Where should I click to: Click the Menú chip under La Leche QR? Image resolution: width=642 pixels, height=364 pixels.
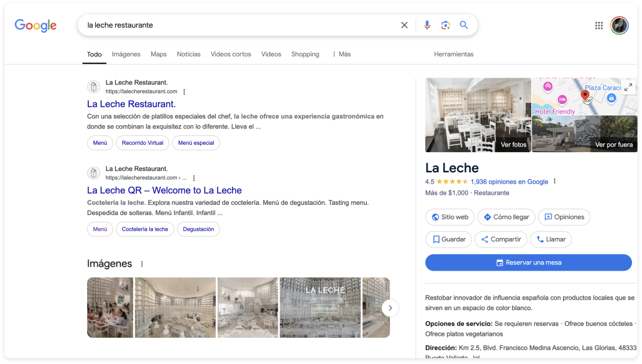point(100,229)
